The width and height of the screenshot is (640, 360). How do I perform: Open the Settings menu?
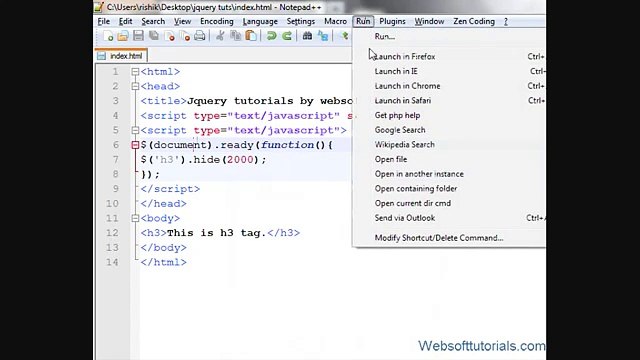[300, 21]
